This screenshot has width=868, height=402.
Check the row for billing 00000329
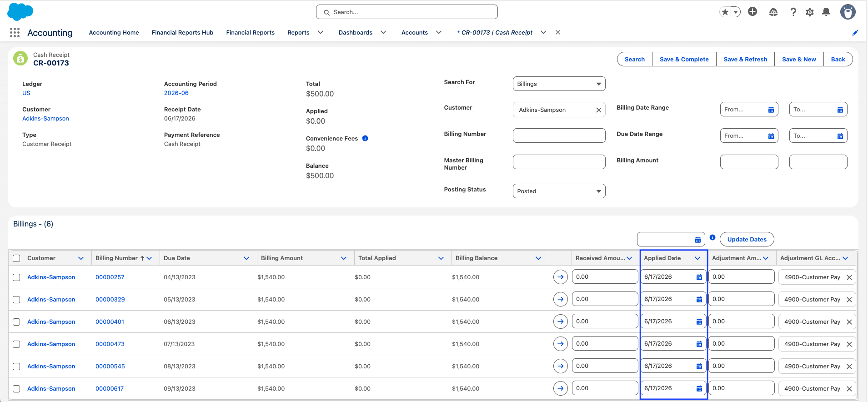[x=16, y=300]
